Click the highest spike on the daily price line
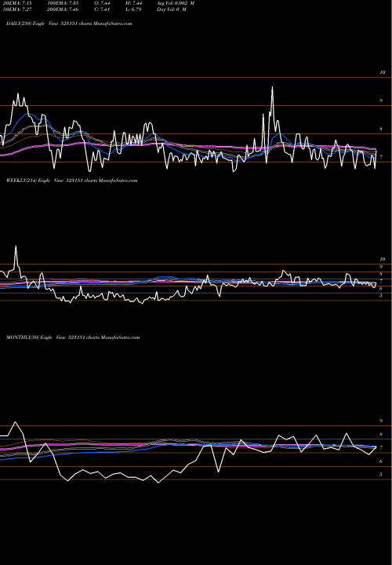392x565 pixels. click(272, 87)
